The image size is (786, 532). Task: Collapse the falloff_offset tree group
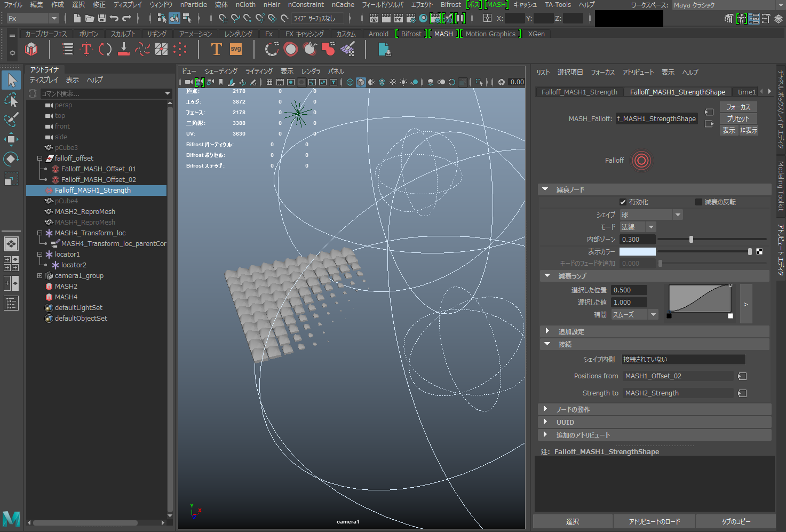click(39, 158)
